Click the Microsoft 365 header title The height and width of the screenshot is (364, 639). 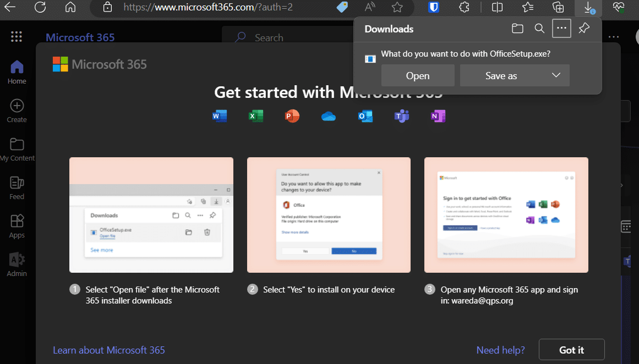click(80, 37)
